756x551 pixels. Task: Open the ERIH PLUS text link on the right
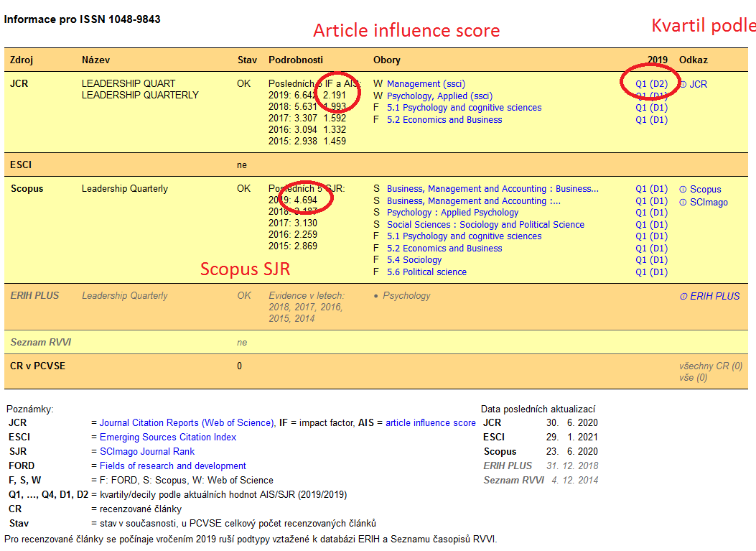coord(714,296)
